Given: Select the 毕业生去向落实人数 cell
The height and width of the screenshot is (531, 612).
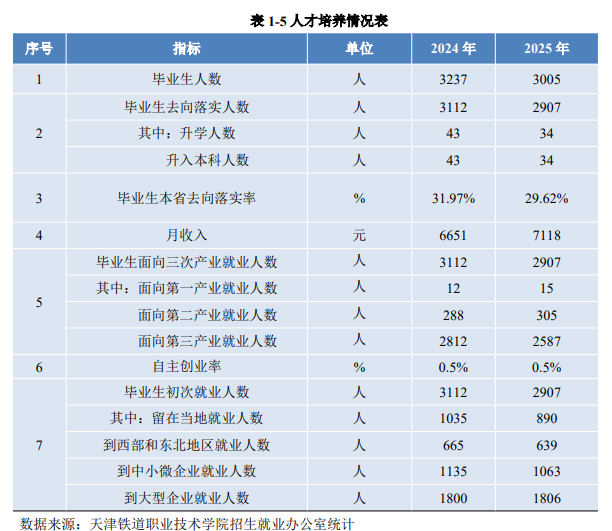Looking at the screenshot, I should pyautogui.click(x=187, y=107).
